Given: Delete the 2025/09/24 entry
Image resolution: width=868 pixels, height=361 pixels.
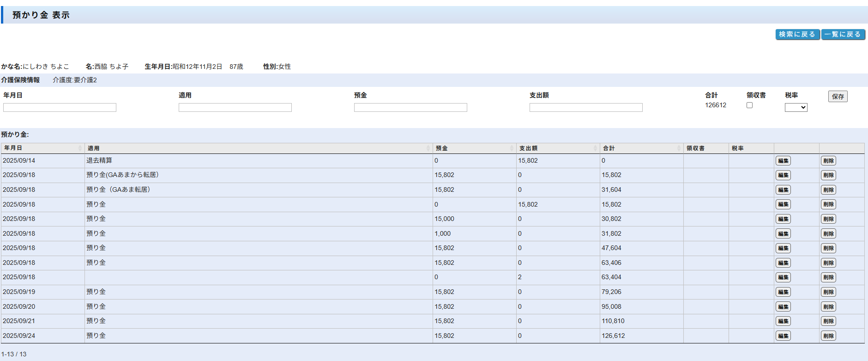Looking at the screenshot, I should point(828,336).
